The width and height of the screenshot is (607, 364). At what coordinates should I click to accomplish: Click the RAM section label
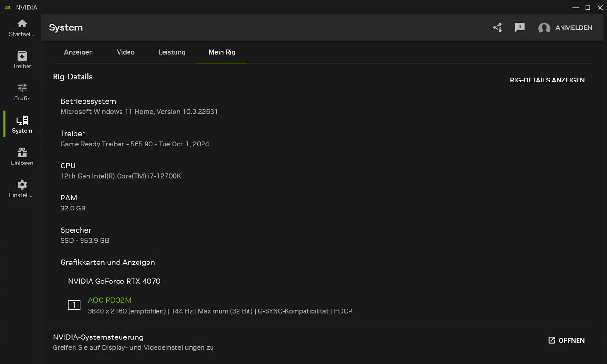point(69,198)
